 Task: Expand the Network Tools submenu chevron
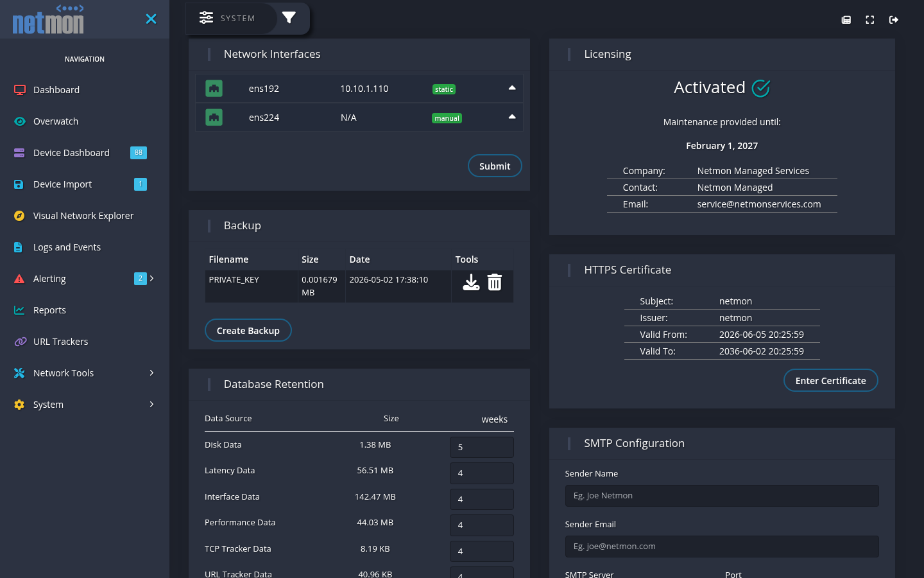coord(151,372)
